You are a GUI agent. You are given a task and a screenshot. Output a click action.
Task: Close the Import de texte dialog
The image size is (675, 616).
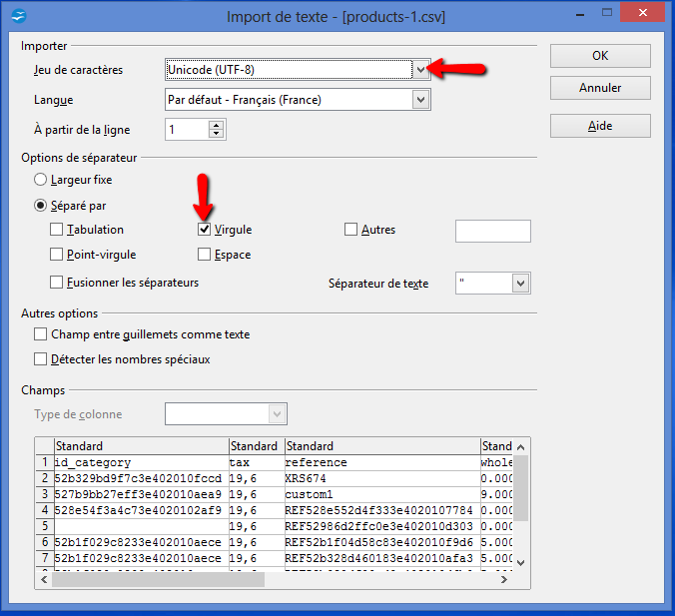point(642,13)
